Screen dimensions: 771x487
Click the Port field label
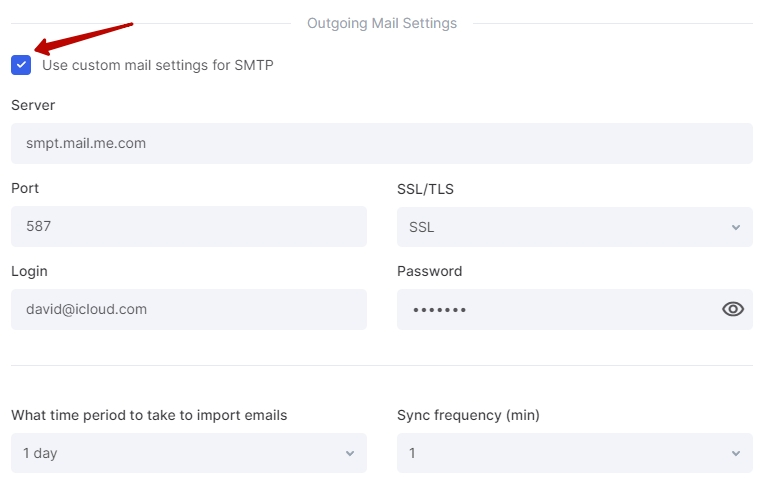tap(25, 188)
